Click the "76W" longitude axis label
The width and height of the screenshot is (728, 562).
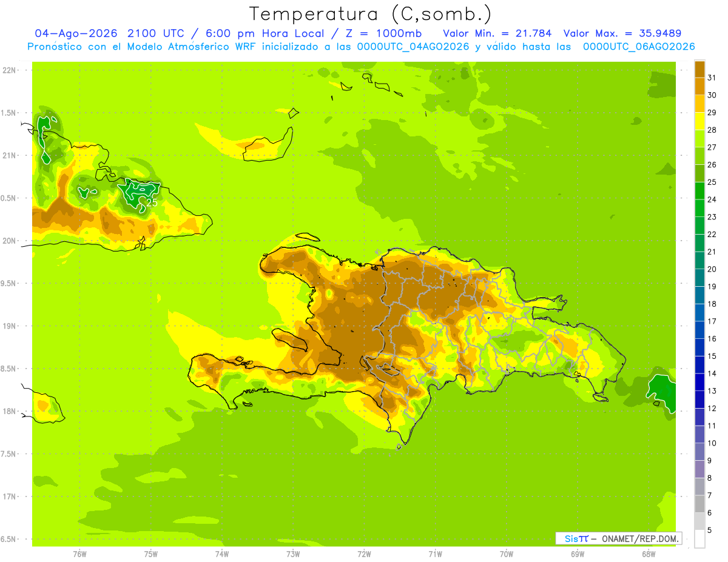[79, 554]
